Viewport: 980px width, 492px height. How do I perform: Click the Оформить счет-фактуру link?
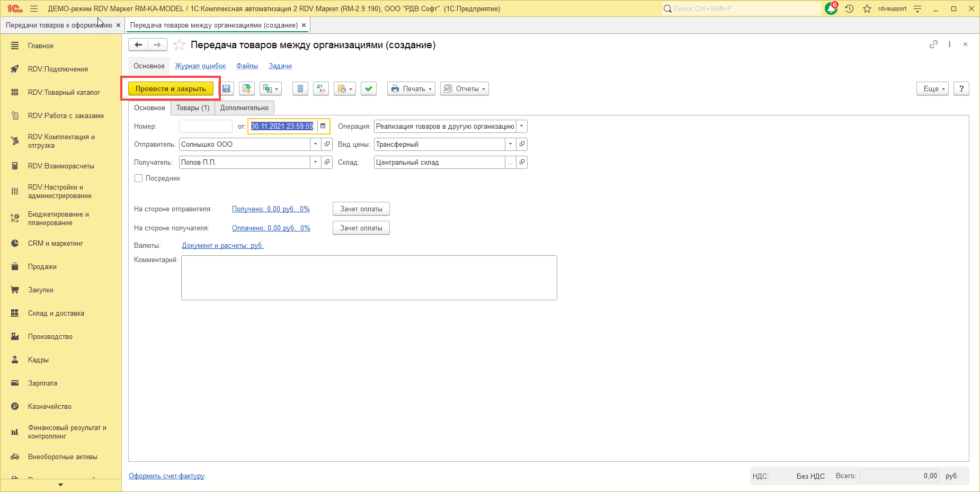[x=166, y=476]
